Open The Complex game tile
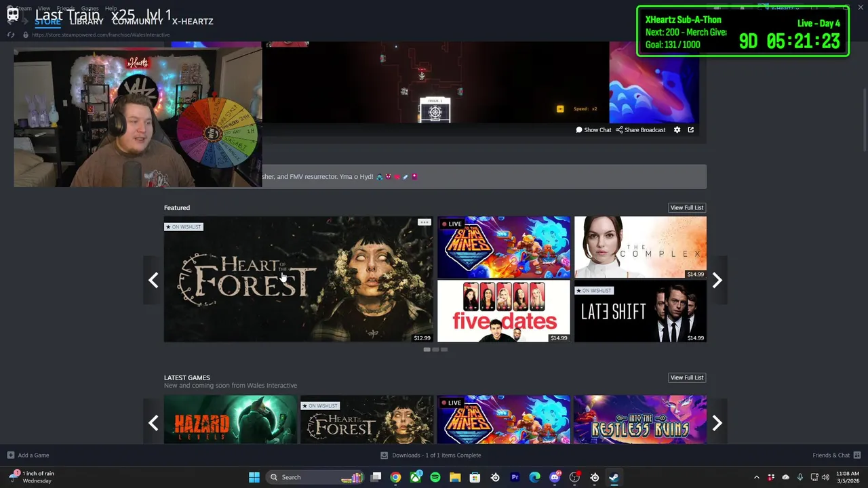The height and width of the screenshot is (488, 868). click(640, 247)
